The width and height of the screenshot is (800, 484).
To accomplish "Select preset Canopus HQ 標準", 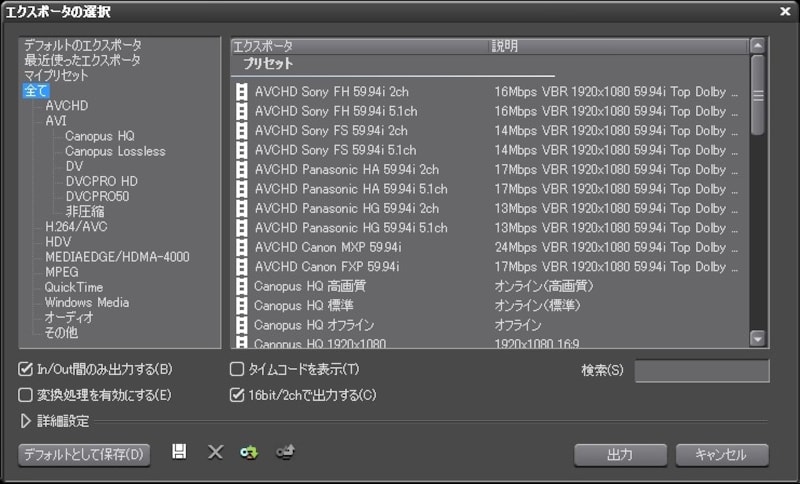I will [304, 305].
